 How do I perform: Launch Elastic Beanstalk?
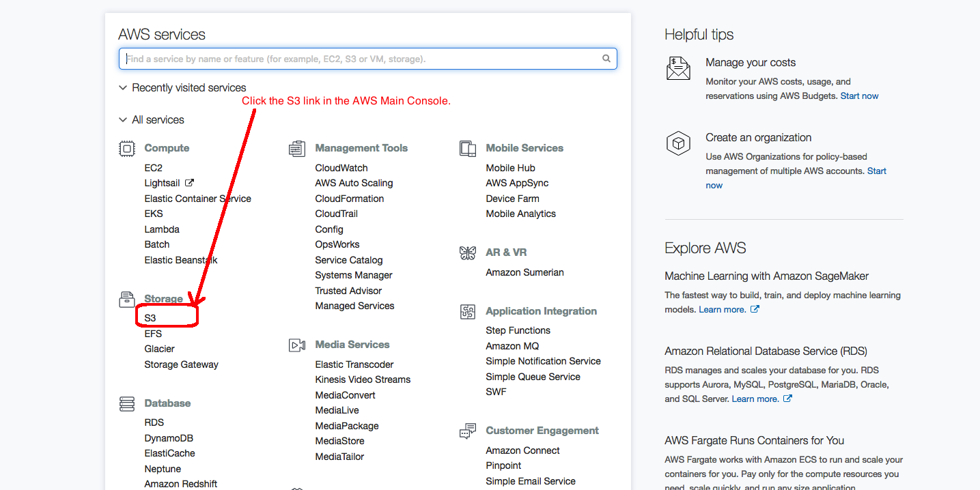click(181, 260)
